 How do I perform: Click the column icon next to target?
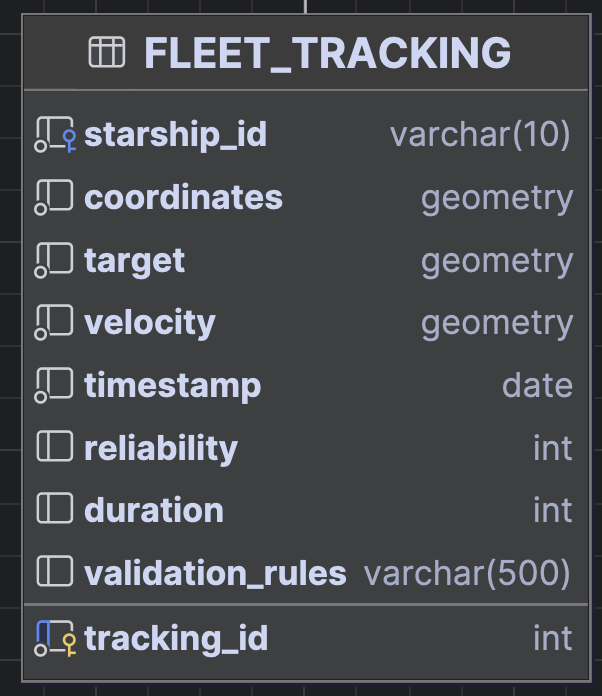[x=54, y=260]
